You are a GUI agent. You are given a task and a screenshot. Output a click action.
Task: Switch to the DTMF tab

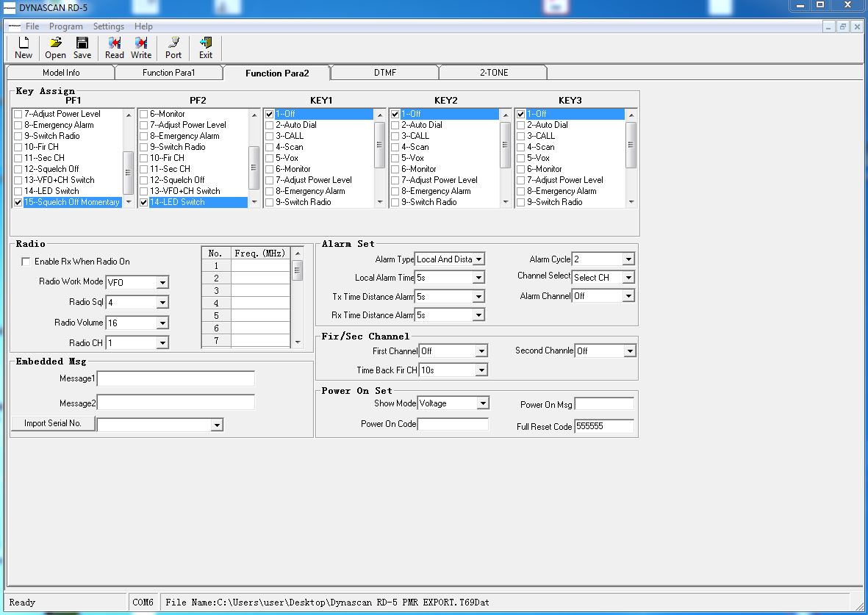[384, 73]
